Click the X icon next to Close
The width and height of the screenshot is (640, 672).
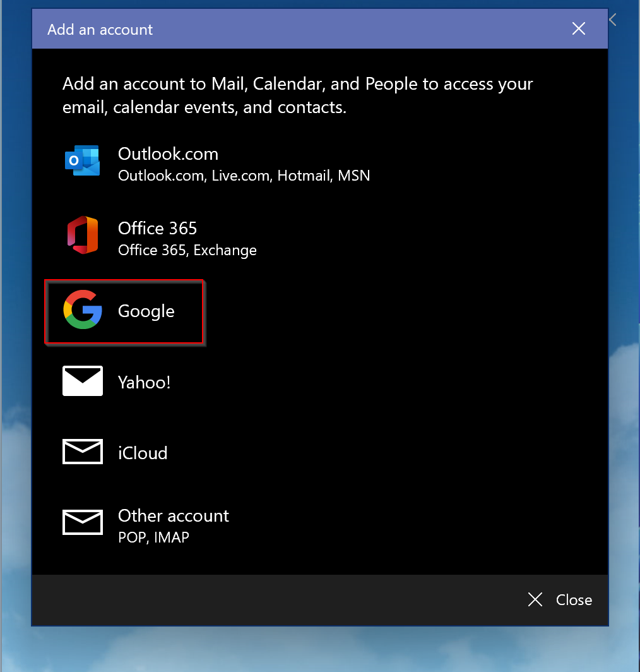tap(535, 599)
